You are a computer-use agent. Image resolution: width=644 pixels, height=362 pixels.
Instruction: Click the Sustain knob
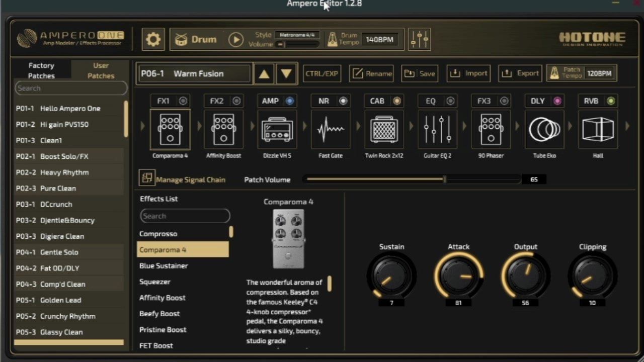(391, 276)
